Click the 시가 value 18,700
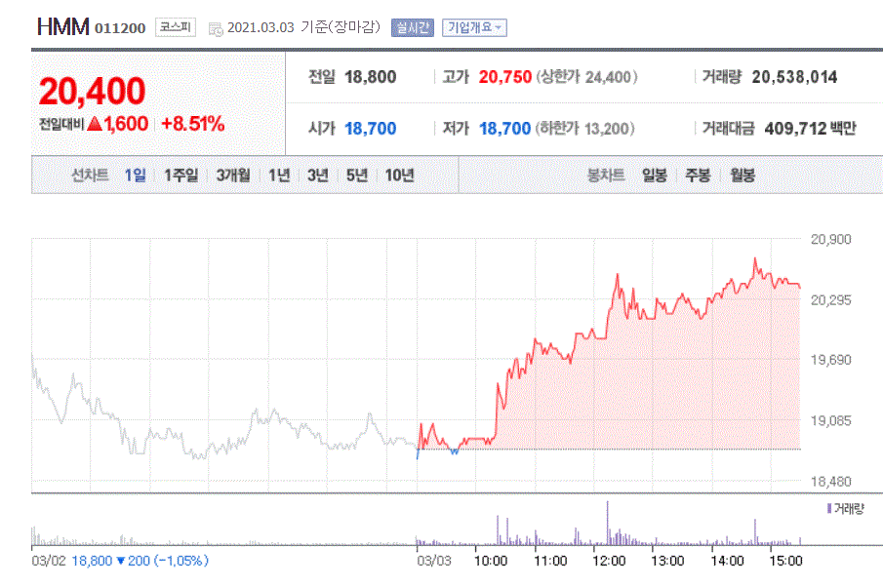Screen dimensions: 883x588 click(x=370, y=129)
